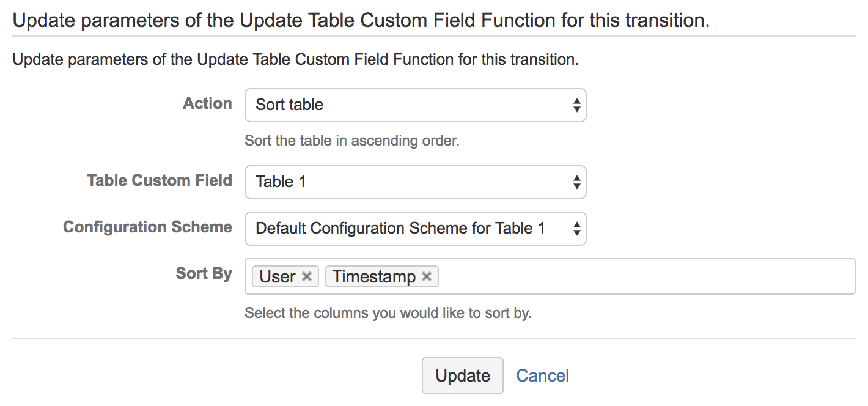Click the Table Custom Field dropdown arrows
This screenshot has width=868, height=406.
click(x=576, y=182)
